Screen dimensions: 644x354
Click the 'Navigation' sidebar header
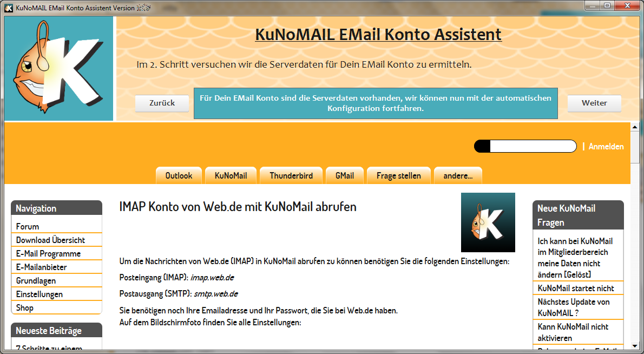tap(56, 208)
